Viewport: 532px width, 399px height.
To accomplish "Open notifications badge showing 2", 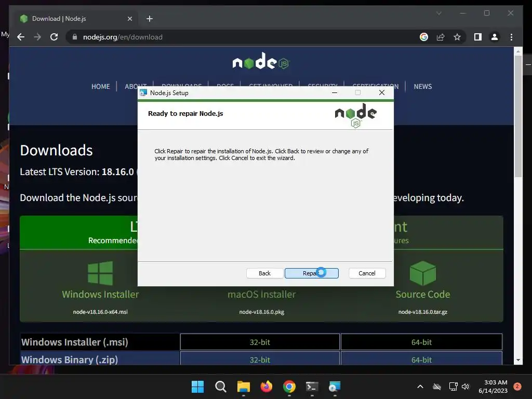I will click(x=517, y=387).
